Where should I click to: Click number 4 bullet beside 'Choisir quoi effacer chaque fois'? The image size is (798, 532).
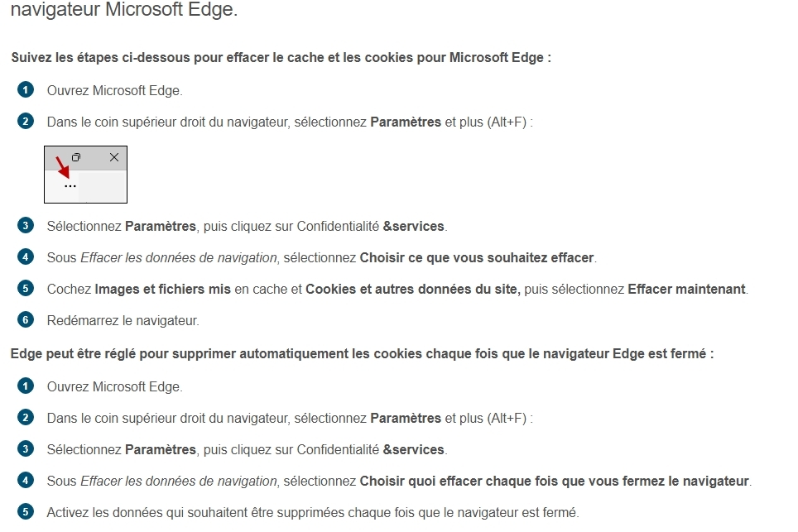26,480
